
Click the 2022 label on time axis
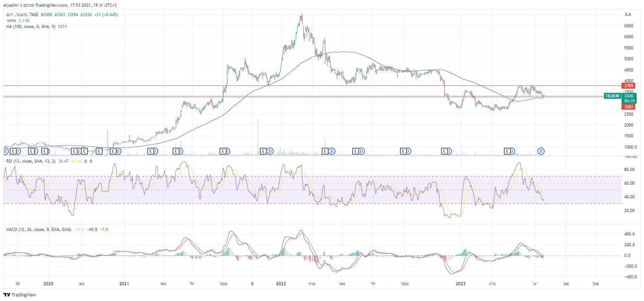point(281,284)
